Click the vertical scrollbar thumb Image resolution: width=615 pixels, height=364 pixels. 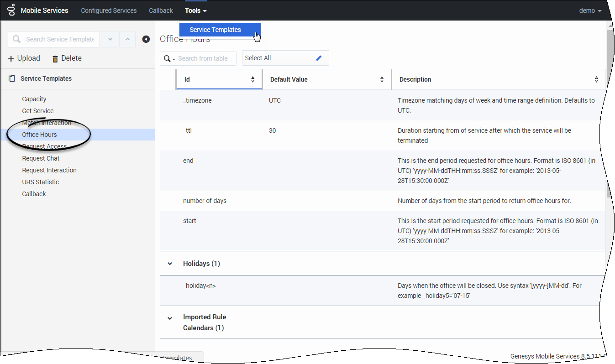(610, 114)
